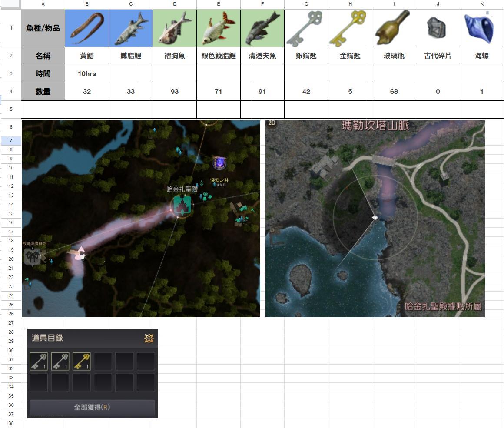This screenshot has height=428, width=504.
Task: Click the 黃鱔 eel picture in header row
Action: pyautogui.click(x=87, y=28)
